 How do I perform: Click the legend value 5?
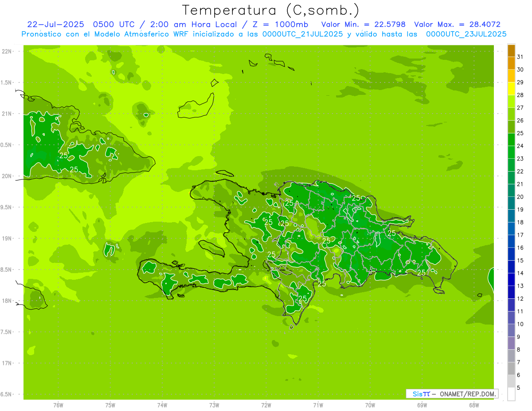(519, 388)
